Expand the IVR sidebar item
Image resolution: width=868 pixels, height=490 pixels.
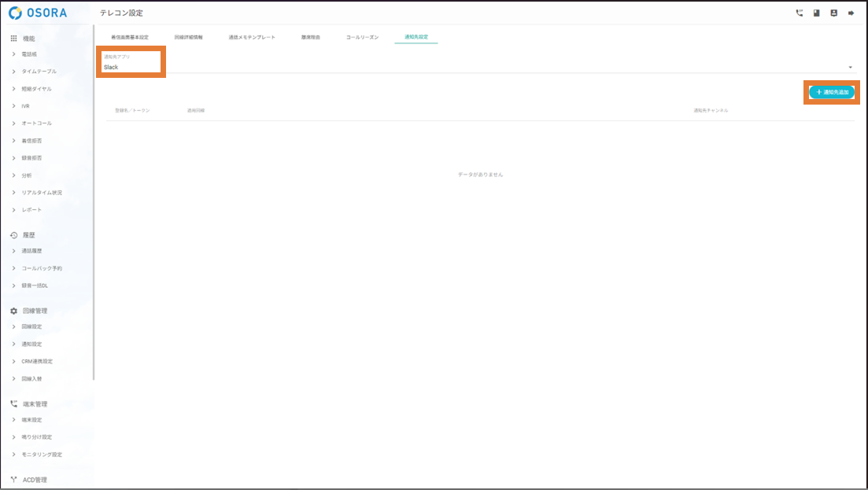pos(25,106)
